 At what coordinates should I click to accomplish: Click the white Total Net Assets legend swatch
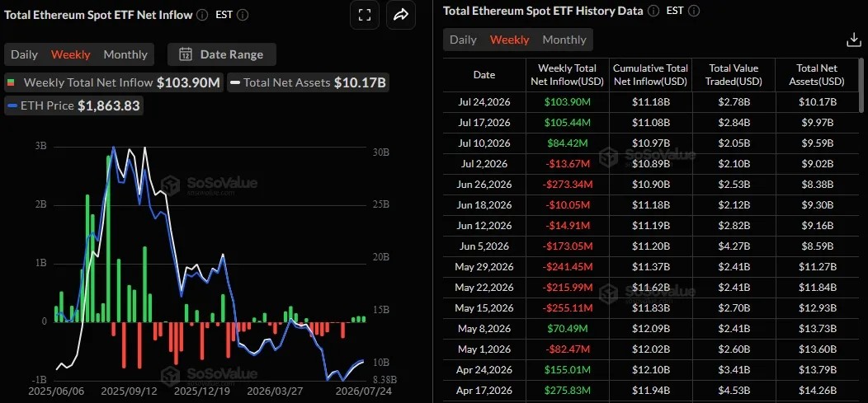[235, 83]
